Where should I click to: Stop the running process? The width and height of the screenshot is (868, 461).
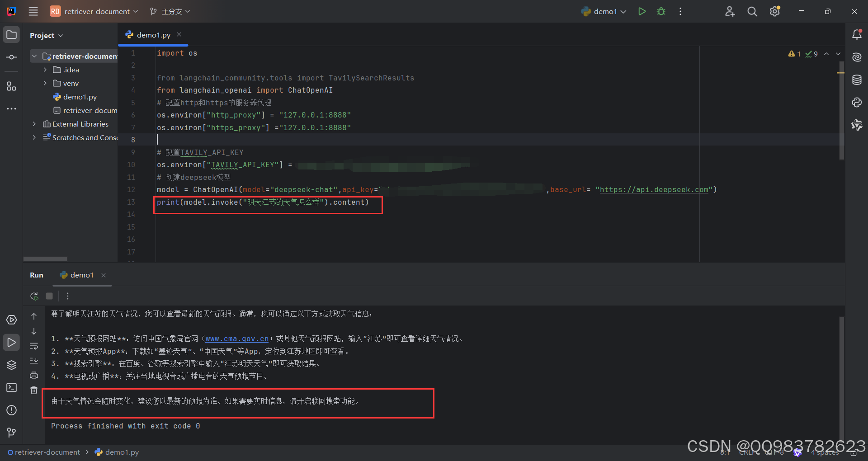point(49,296)
